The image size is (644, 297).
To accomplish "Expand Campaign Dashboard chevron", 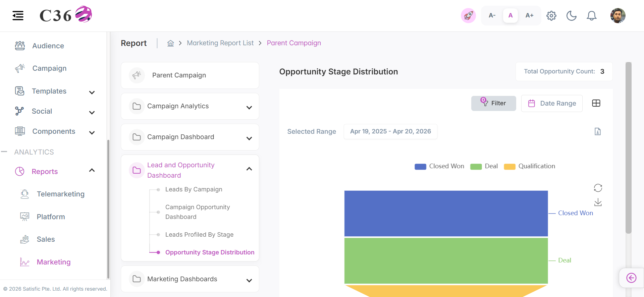I will 249,138.
